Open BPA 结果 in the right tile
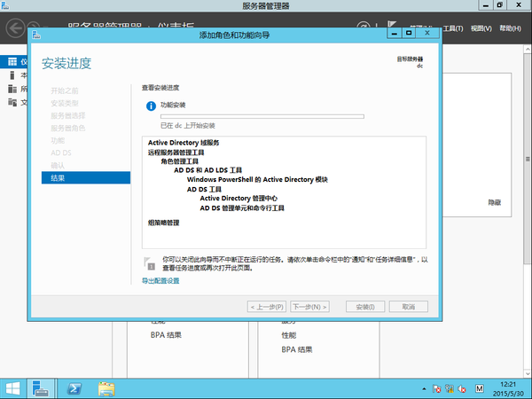 [x=297, y=349]
